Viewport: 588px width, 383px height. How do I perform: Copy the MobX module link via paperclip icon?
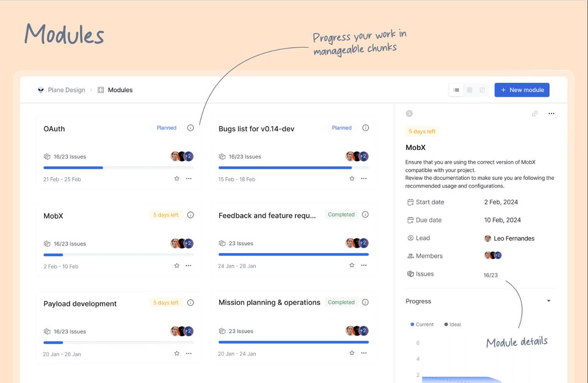pos(535,113)
